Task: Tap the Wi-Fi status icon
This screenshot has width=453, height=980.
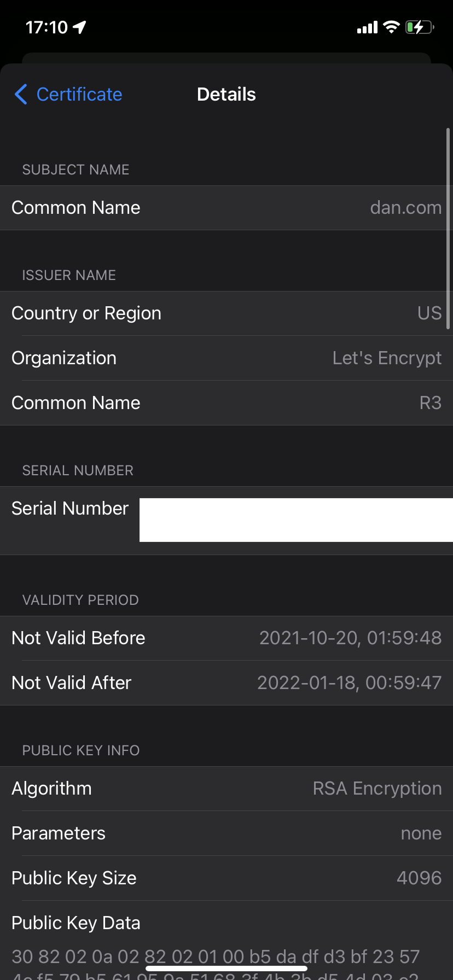Action: tap(391, 27)
